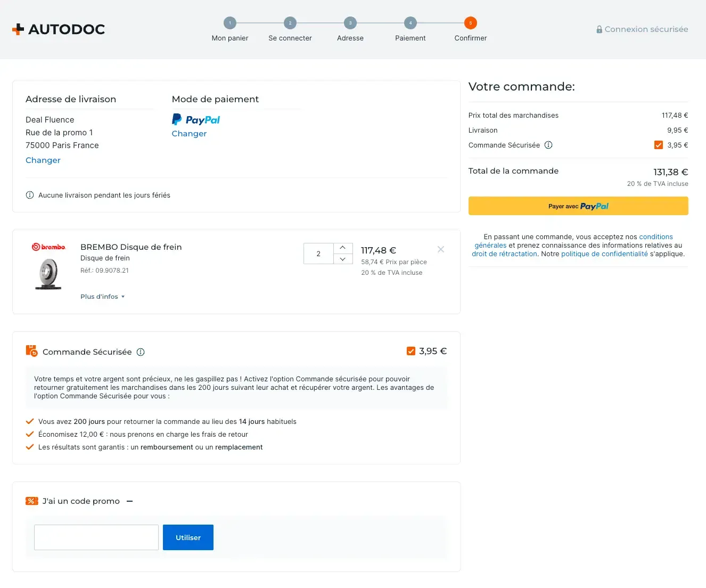Viewport: 706px width, 588px height.
Task: Click the lock icon beside Connexion sécurisée
Action: click(x=600, y=29)
